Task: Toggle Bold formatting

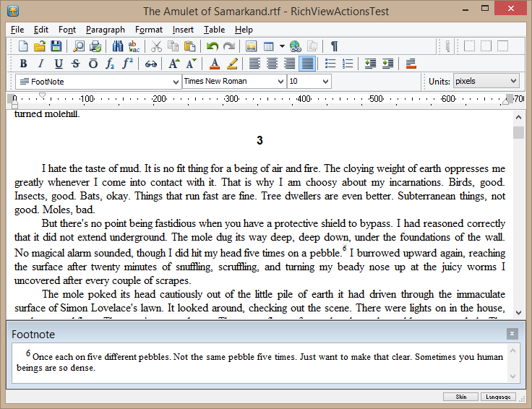Action: tap(23, 64)
